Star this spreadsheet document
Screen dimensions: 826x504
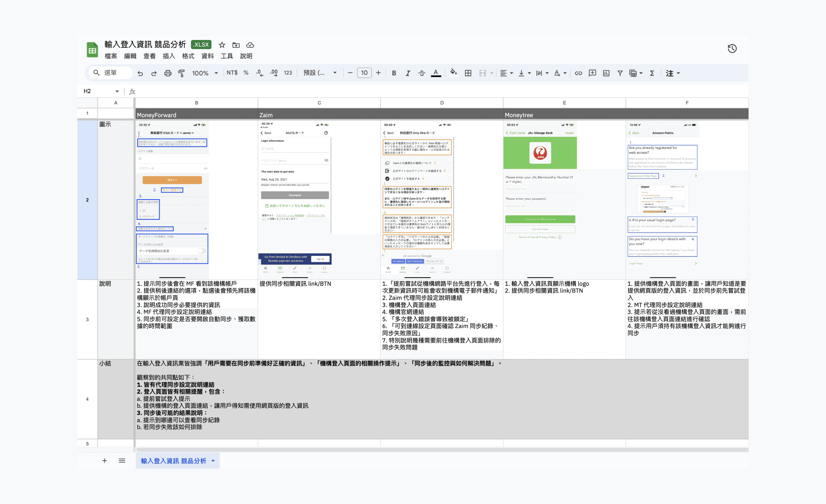click(222, 45)
